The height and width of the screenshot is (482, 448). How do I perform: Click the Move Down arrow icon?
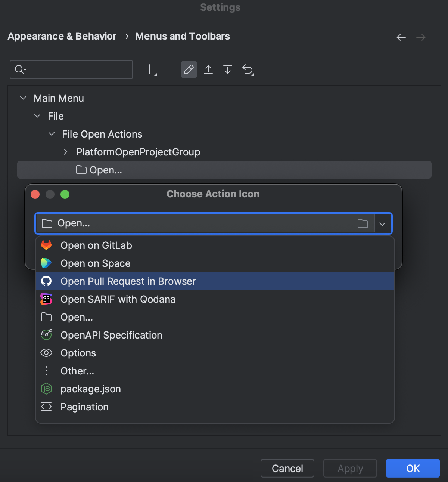228,69
